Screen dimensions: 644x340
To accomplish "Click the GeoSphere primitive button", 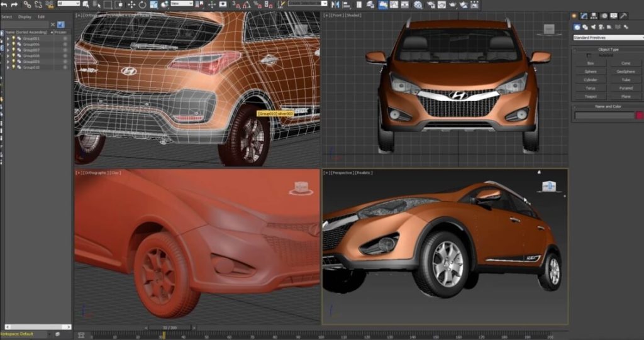I will [x=626, y=72].
